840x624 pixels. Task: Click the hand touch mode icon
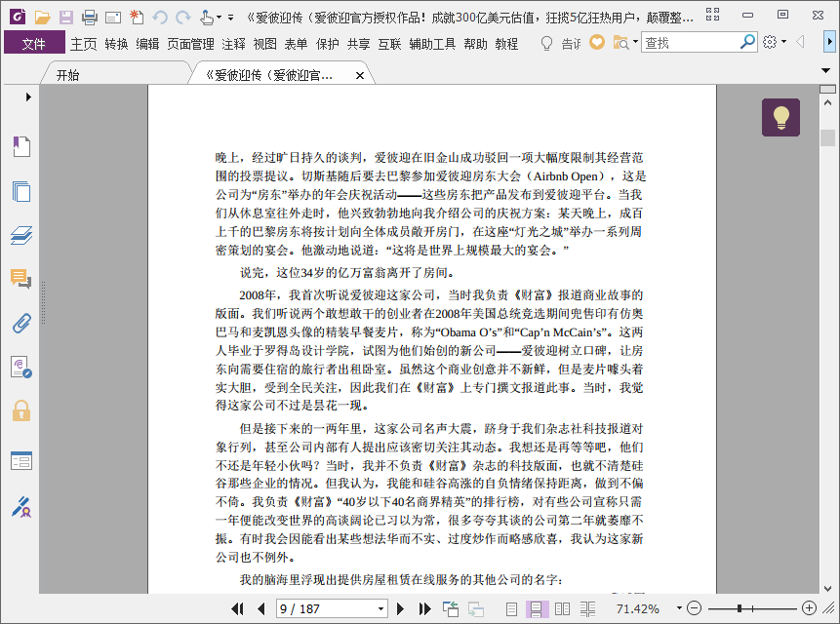point(207,18)
